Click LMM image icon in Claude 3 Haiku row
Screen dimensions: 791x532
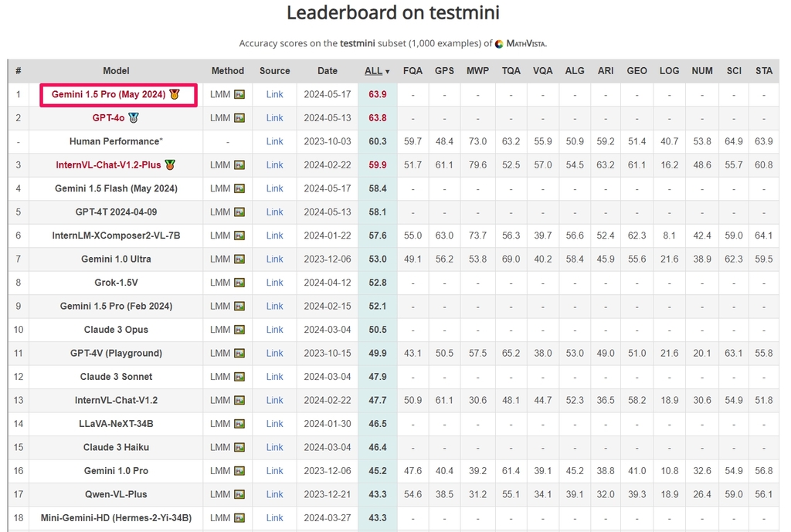[x=239, y=448]
